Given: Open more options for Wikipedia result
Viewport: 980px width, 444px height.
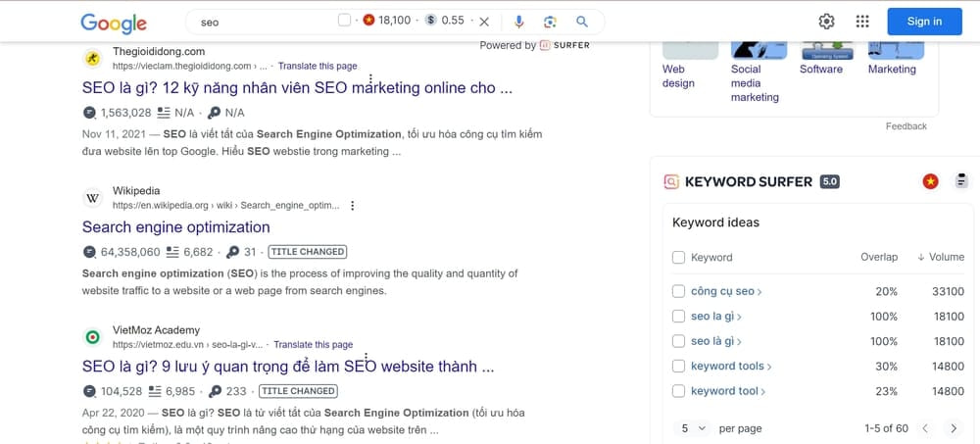Looking at the screenshot, I should click(x=353, y=205).
